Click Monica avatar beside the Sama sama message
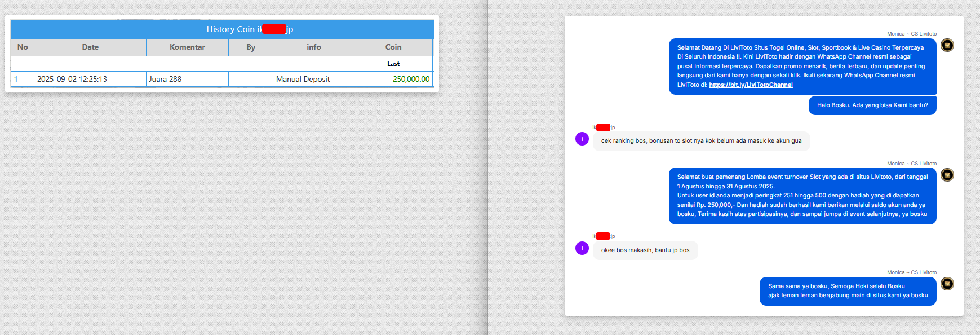 [x=947, y=284]
